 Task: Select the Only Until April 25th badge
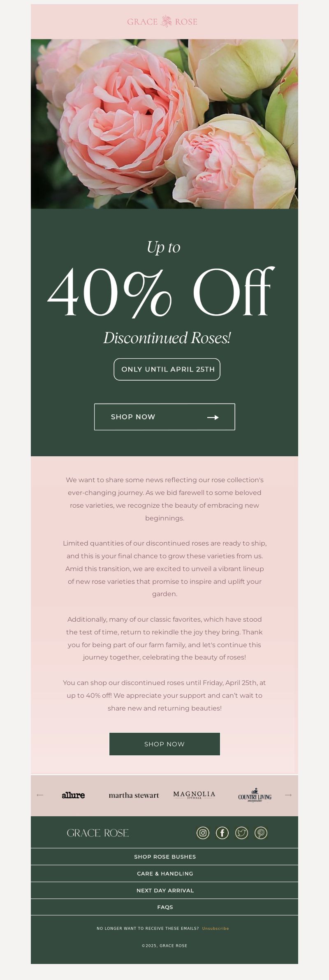(x=167, y=369)
